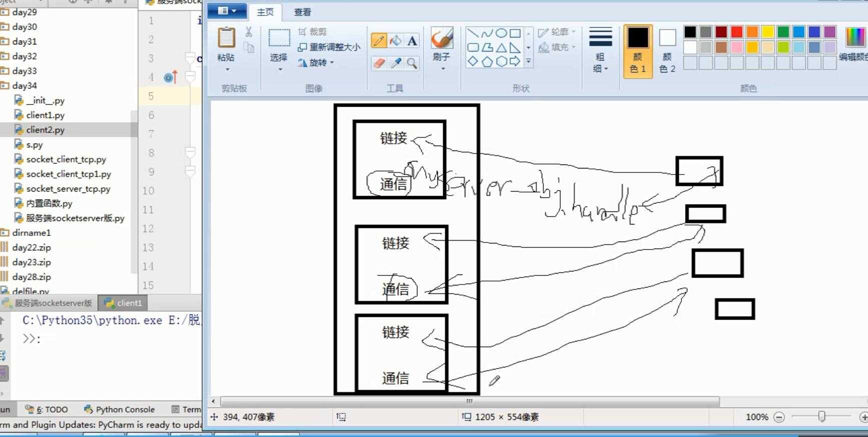Viewport: 868px width, 437px height.
Task: Choose the Rounded rectangle shape
Action: [x=472, y=47]
